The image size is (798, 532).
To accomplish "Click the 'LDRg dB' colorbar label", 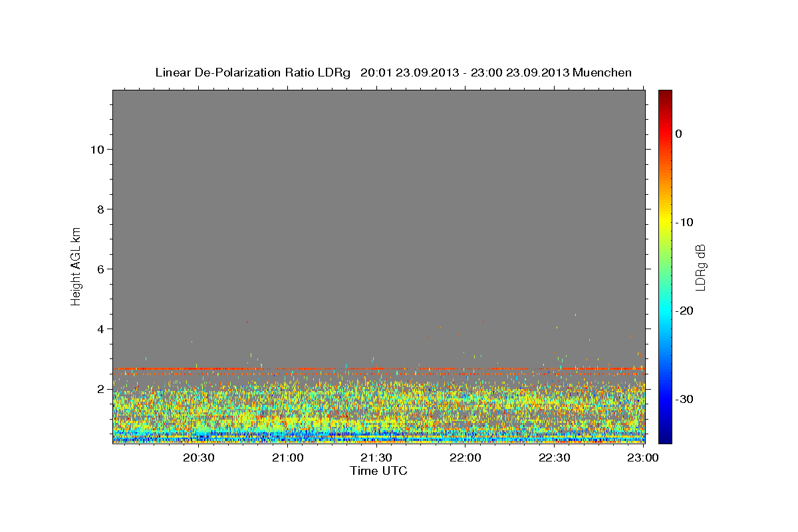I will point(700,267).
